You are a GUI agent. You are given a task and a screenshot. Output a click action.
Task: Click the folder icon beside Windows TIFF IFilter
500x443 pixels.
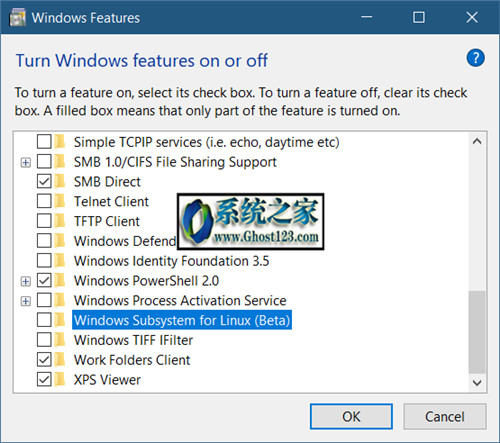click(60, 340)
